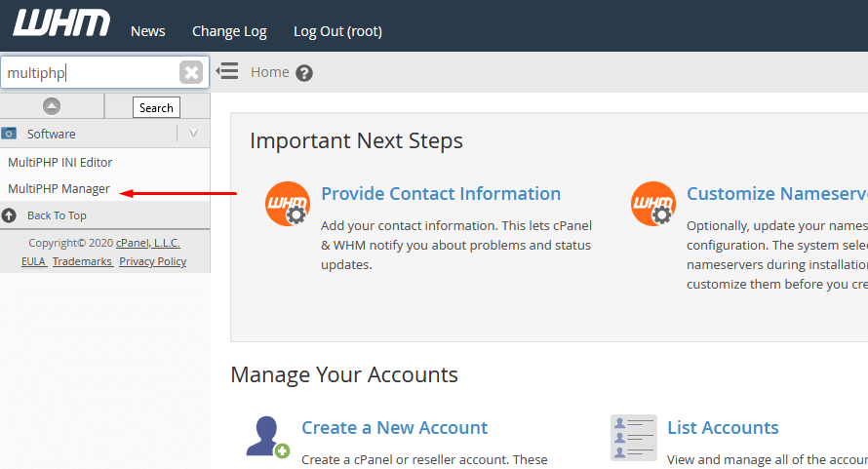Collapse the Software section with chevron
This screenshot has height=469, width=868.
pyautogui.click(x=193, y=134)
